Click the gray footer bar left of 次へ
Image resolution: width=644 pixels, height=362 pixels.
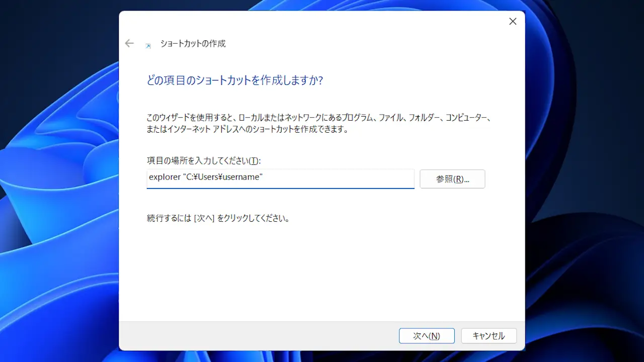pos(252,336)
